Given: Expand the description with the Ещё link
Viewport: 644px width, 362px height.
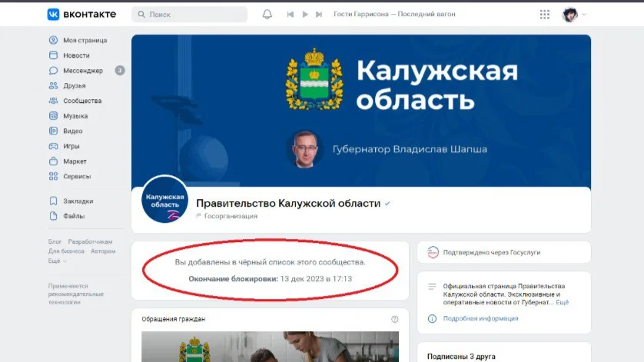Looking at the screenshot, I should point(563,302).
